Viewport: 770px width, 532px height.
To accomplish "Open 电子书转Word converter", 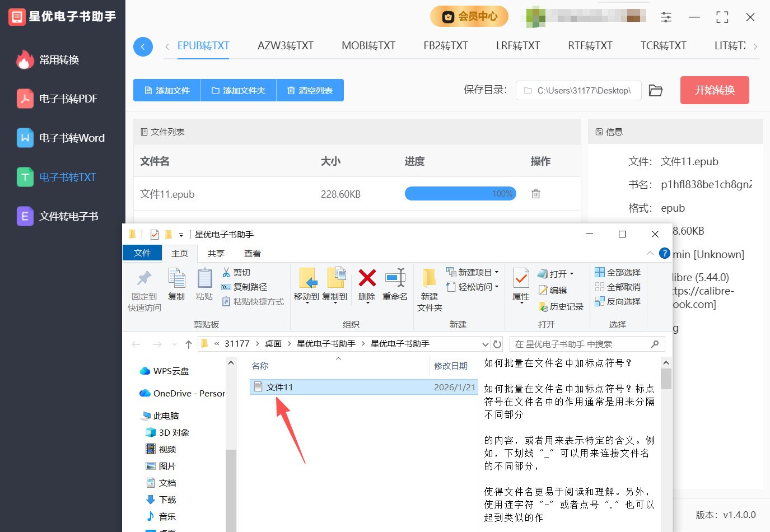I will [x=60, y=138].
